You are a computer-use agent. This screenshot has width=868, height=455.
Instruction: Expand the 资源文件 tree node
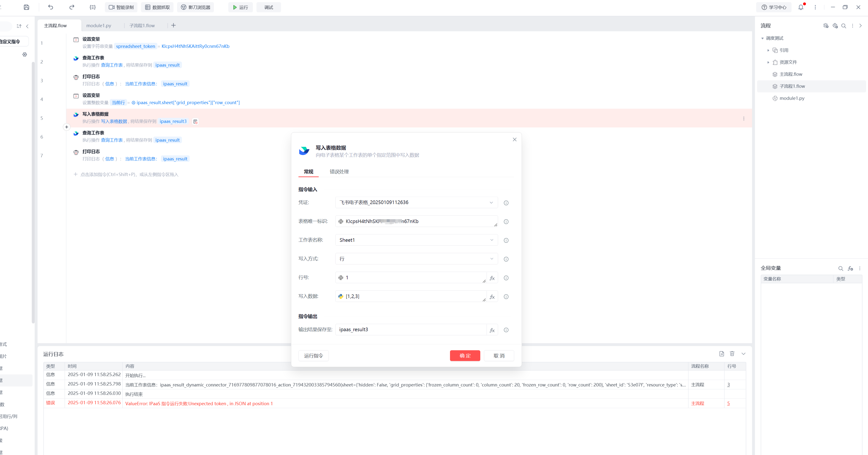click(768, 62)
